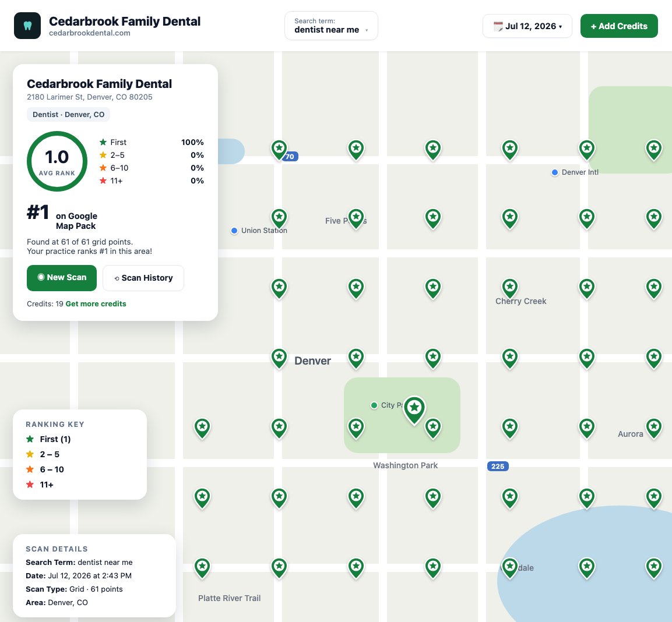Select the Dentist · Denver, CO tag

tap(69, 114)
